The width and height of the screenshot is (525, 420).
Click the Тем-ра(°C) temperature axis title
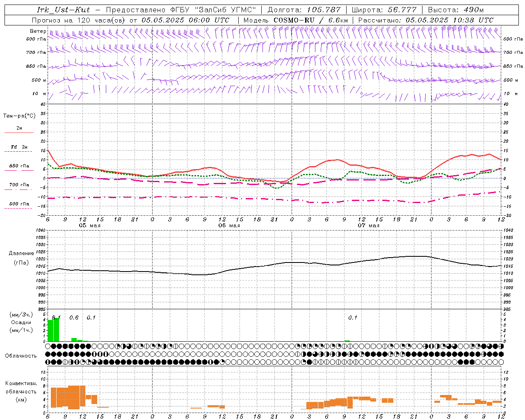click(x=19, y=116)
